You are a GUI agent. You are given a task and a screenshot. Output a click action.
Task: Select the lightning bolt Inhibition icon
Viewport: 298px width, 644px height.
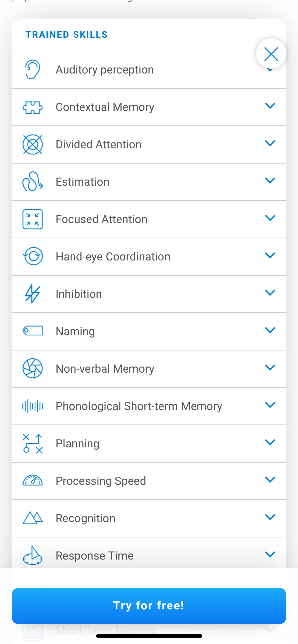33,294
